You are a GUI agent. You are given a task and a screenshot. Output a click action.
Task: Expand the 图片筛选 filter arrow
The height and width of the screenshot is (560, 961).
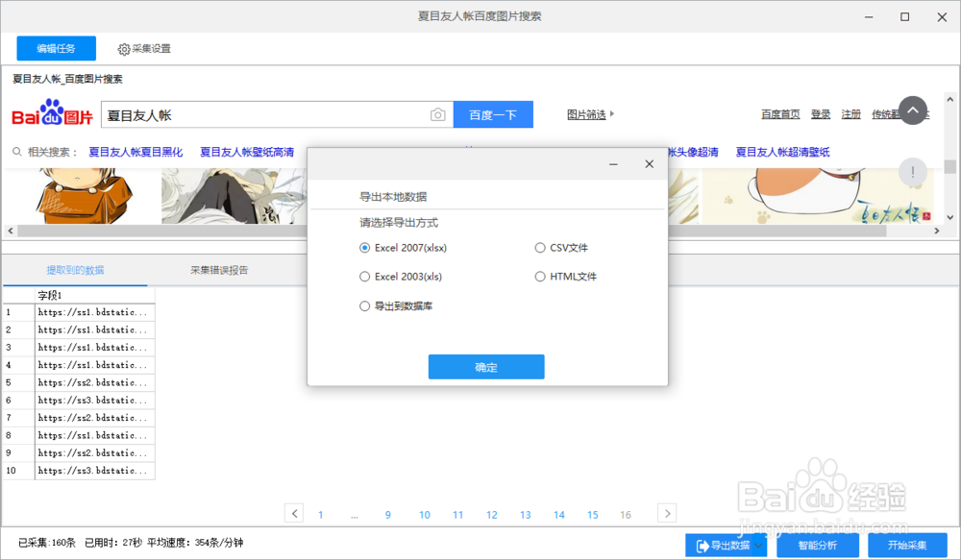[x=611, y=114]
